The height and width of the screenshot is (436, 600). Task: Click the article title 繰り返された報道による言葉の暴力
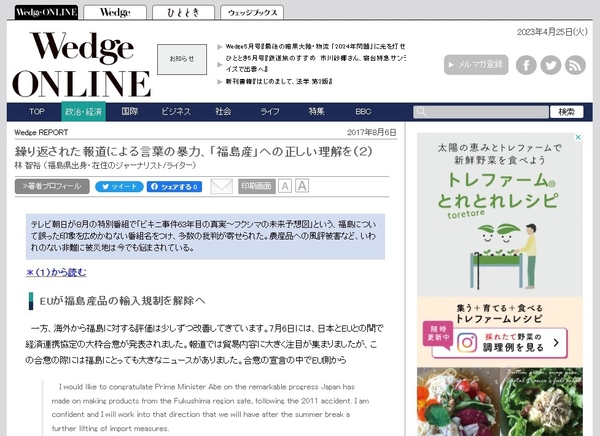point(194,152)
